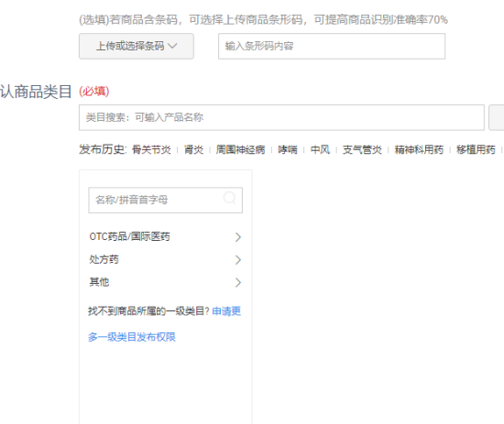Choose 骨关节炎 from publish history

coord(151,149)
